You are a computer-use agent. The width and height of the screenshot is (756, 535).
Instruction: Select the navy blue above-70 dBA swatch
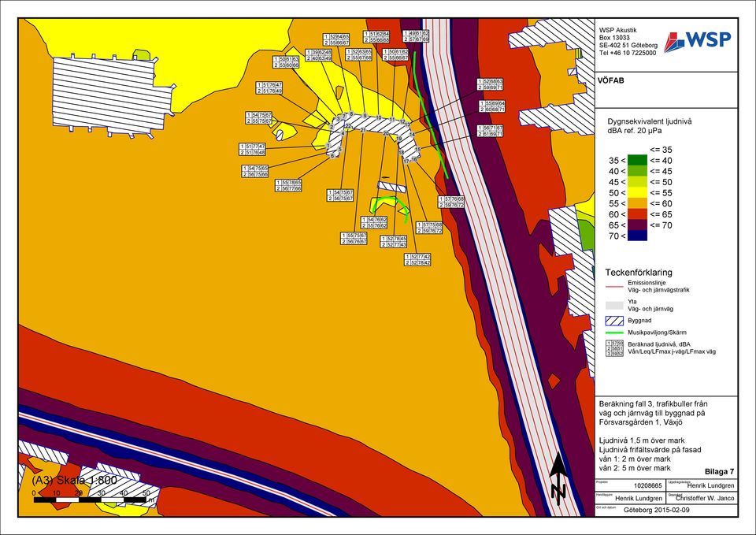tap(638, 236)
